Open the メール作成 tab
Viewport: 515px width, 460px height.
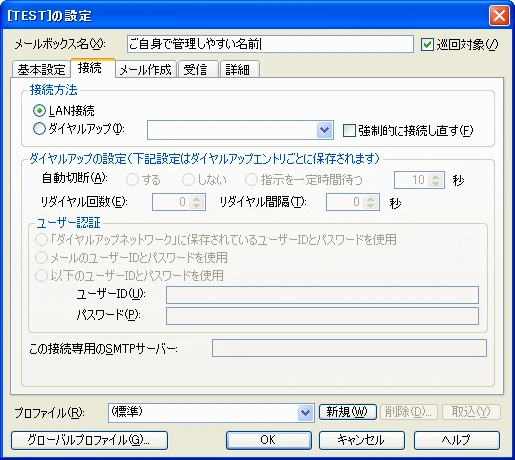click(x=145, y=70)
